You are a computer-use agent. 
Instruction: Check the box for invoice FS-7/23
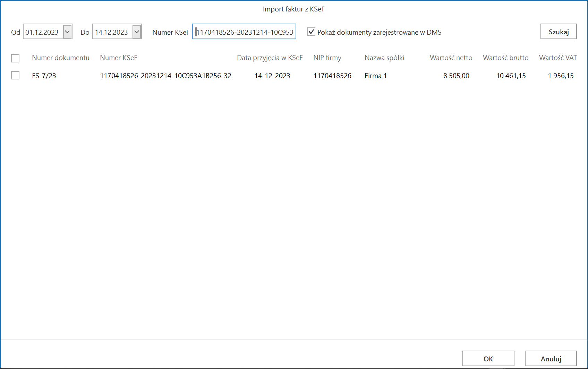pos(15,75)
